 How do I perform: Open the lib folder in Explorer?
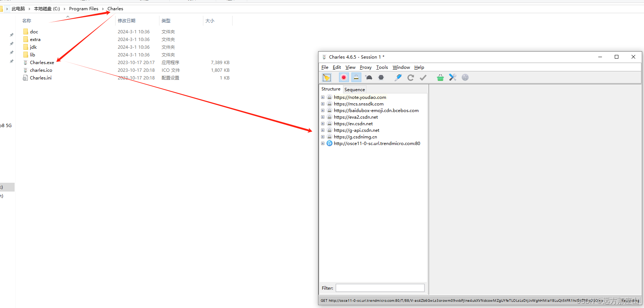click(x=33, y=55)
